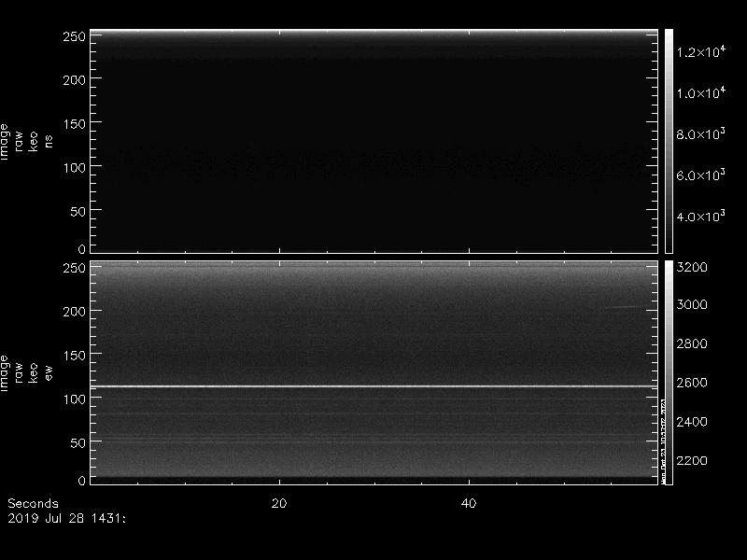Click the ew keogram colorbar
747x560 pixels.
coord(669,372)
